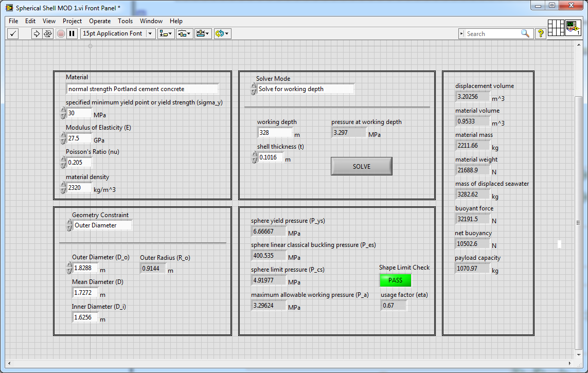Click the horizontal scrollbar right arrow
Screen dimensions: 588x373
(x=569, y=363)
